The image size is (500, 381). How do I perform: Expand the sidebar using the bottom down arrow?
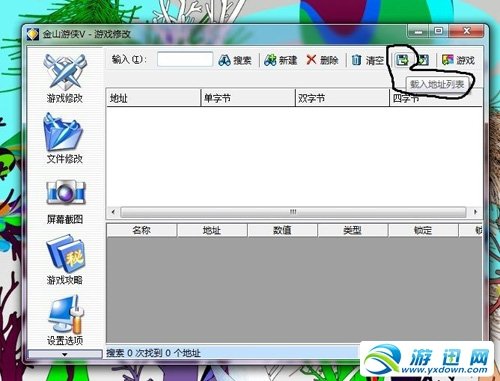pos(65,354)
